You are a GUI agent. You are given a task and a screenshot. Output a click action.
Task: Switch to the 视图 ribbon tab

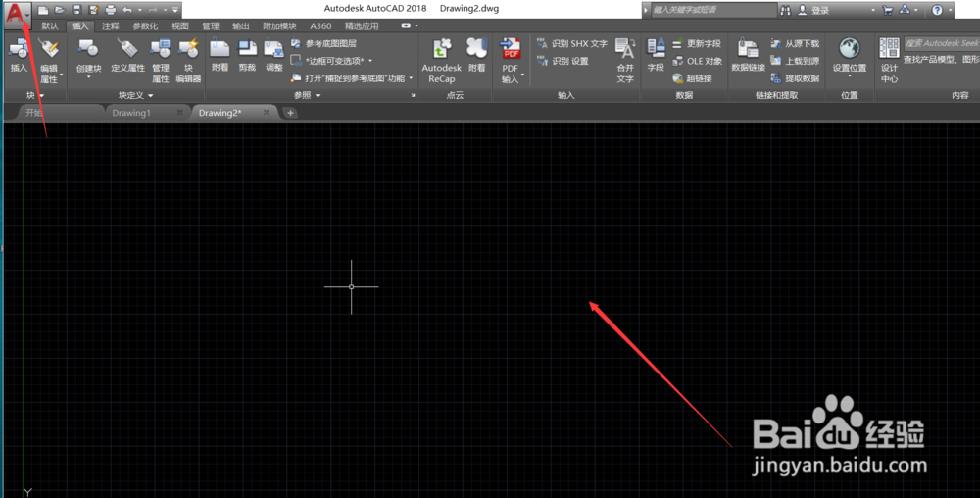point(180,26)
